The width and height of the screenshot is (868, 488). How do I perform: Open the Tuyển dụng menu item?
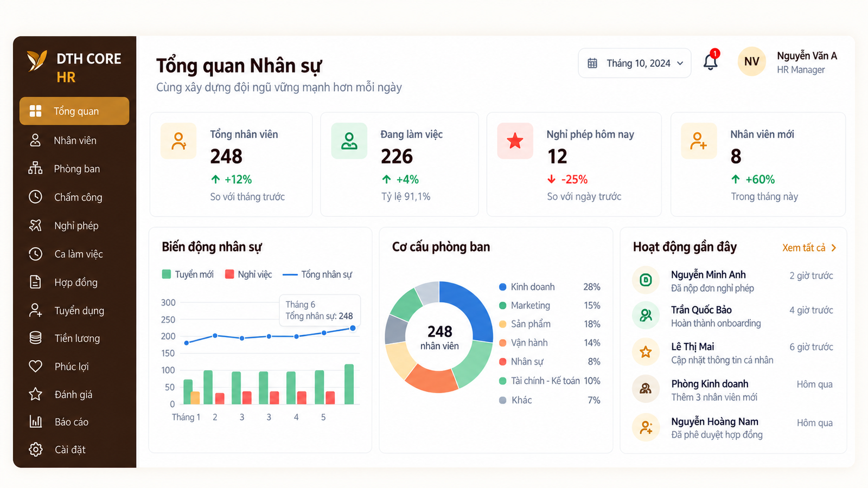tap(74, 311)
